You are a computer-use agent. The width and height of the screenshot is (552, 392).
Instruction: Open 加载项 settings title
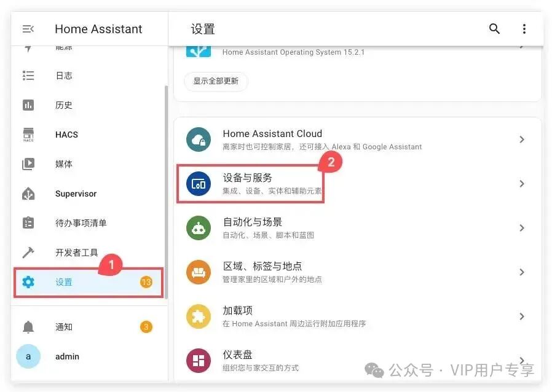(238, 310)
